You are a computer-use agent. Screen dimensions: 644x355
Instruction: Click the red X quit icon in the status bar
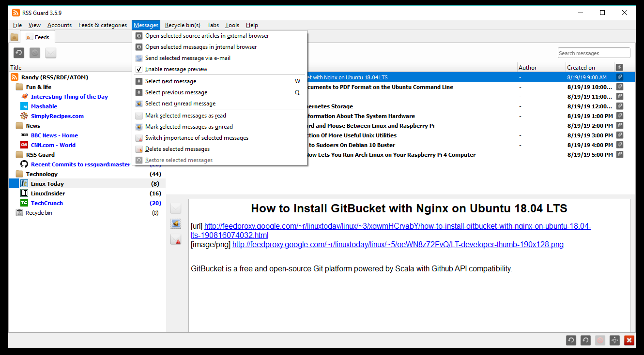[629, 340]
